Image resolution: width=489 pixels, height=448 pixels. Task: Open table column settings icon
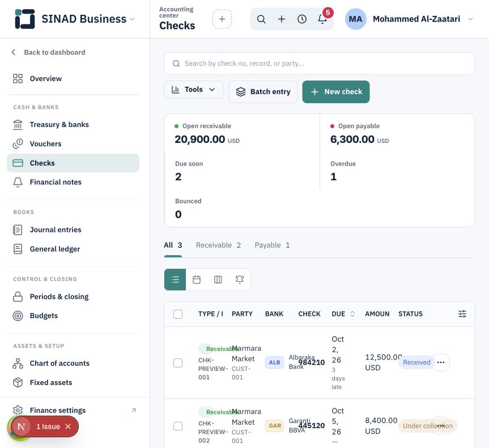462,314
